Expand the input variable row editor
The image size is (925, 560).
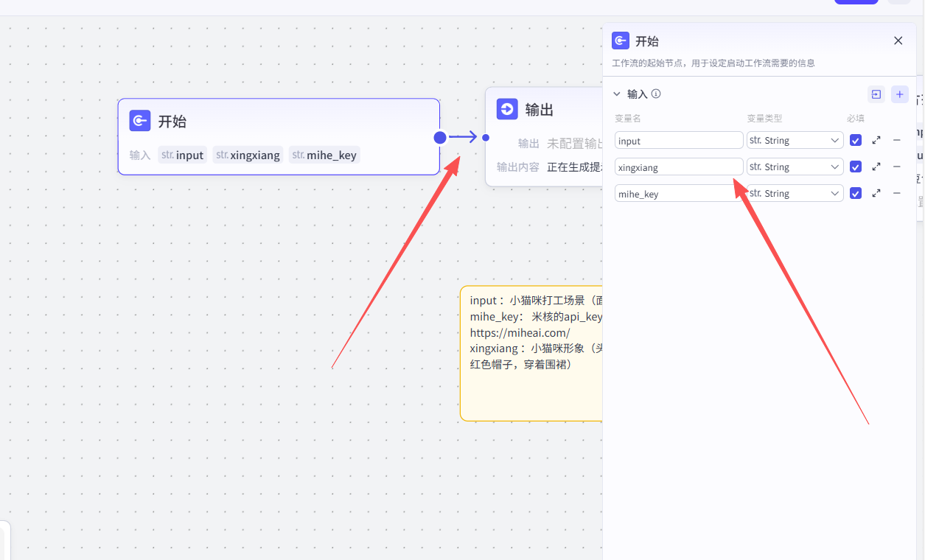click(876, 140)
